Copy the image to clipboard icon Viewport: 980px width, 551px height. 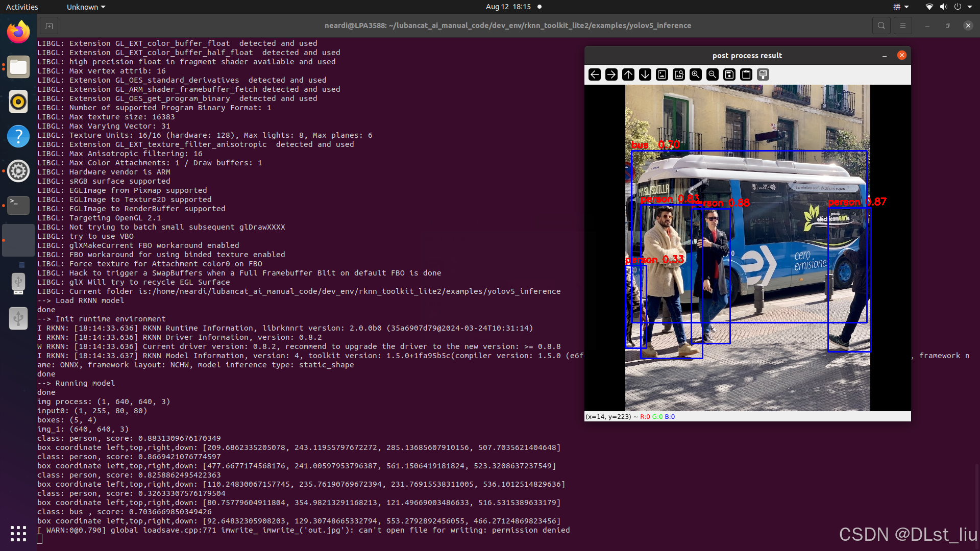click(x=746, y=75)
